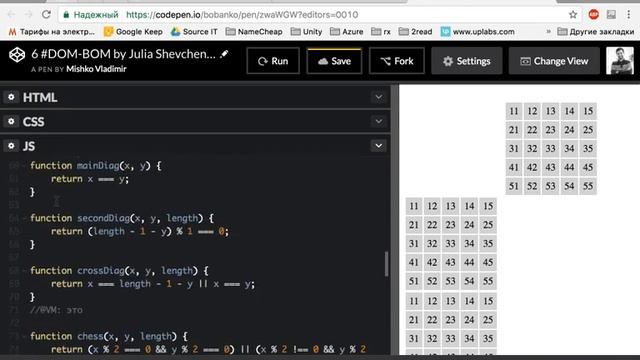Click the JS panel title
640x360 pixels.
pyautogui.click(x=29, y=146)
